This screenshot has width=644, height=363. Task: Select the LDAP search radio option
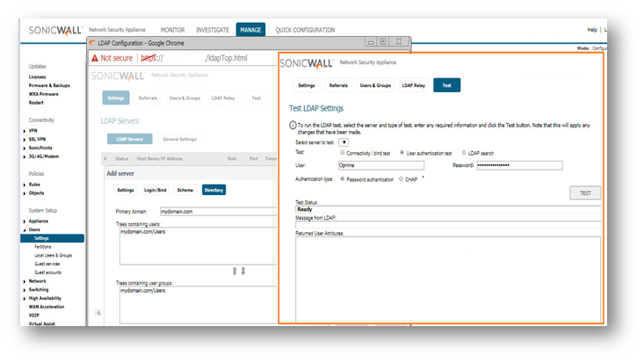point(463,152)
